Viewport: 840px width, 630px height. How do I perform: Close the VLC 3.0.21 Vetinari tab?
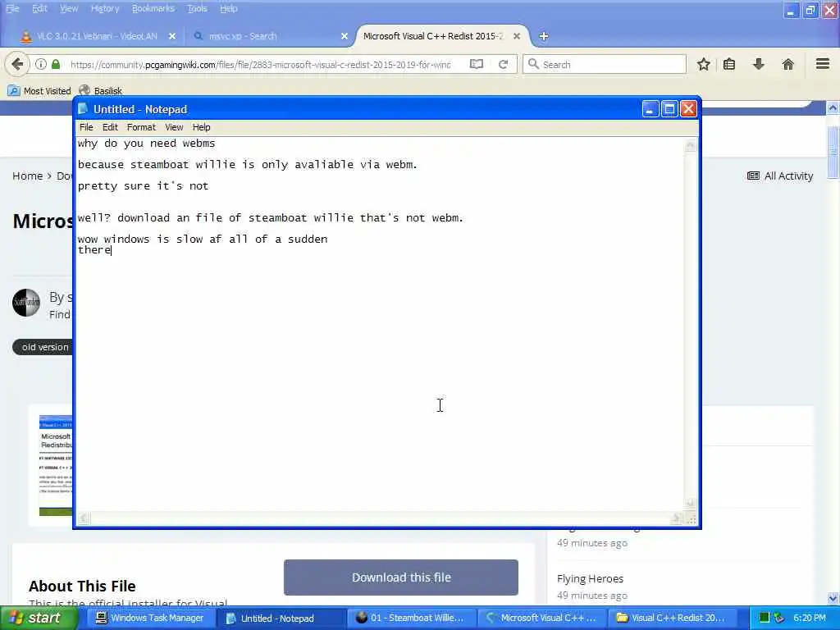point(172,36)
